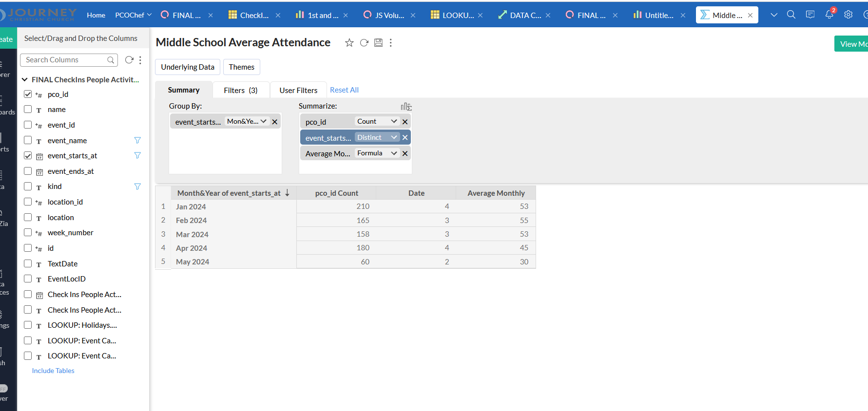
Task: Check the location_id column checkbox
Action: pos(28,202)
